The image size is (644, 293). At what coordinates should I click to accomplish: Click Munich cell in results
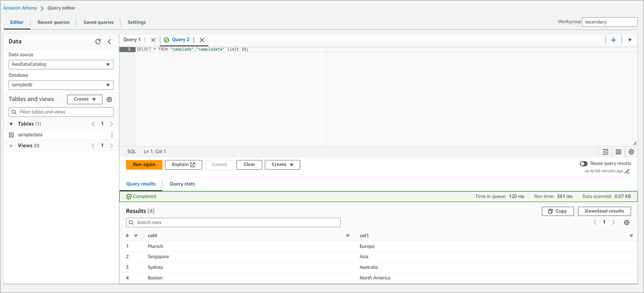[155, 246]
